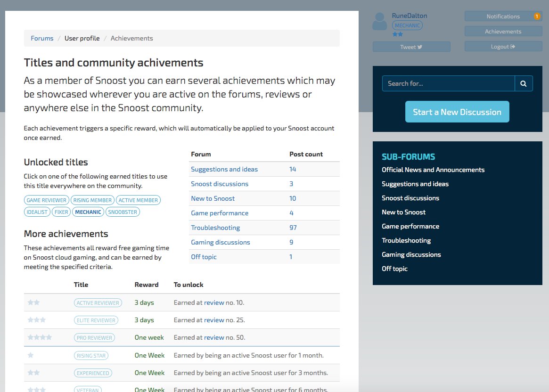Click the Post count column header

(306, 155)
